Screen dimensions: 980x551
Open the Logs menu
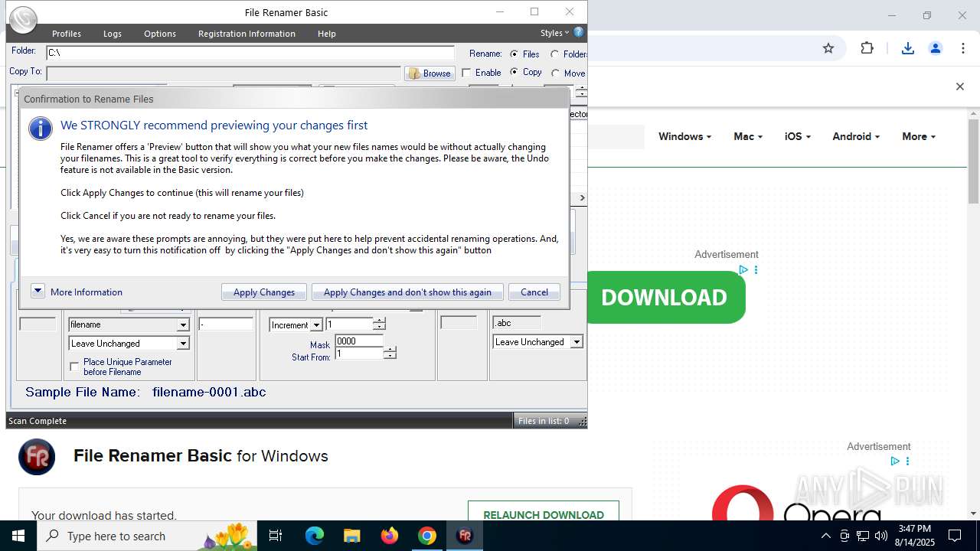pyautogui.click(x=113, y=34)
